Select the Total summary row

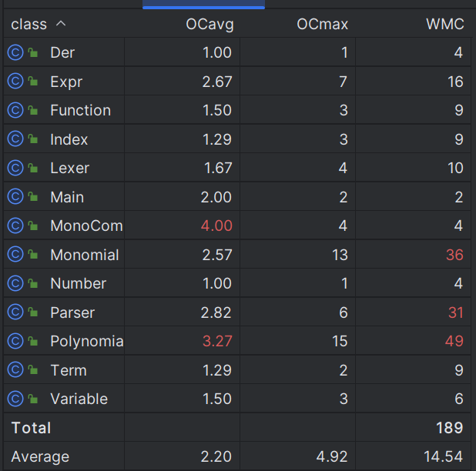point(237,428)
